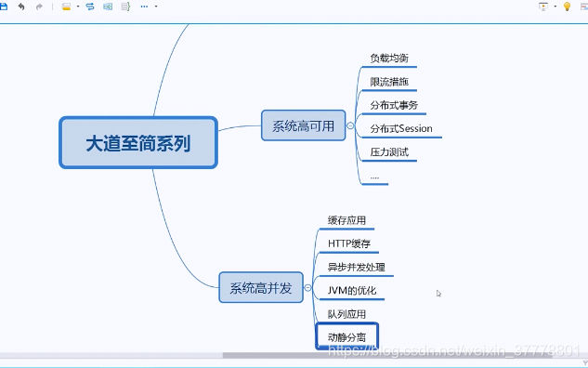Screen dimensions: 588x368
Task: Select subtopic 压力测试
Action: (x=389, y=151)
